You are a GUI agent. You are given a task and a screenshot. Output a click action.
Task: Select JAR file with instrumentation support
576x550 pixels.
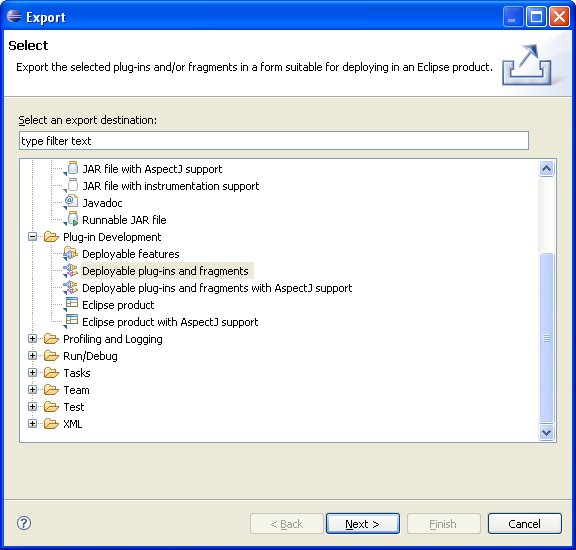tap(170, 186)
